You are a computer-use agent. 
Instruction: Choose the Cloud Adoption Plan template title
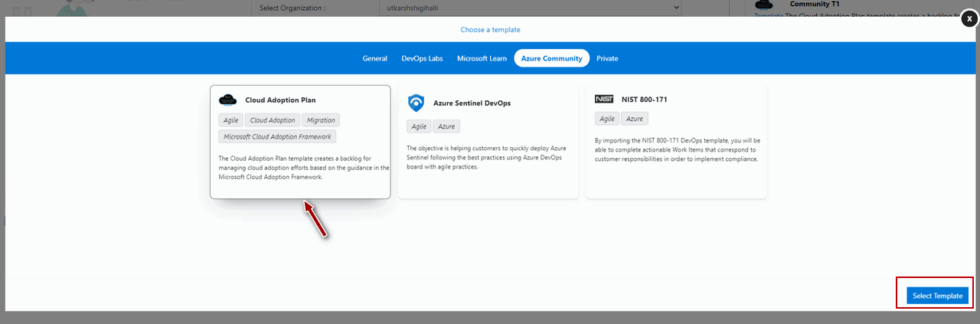click(x=280, y=100)
